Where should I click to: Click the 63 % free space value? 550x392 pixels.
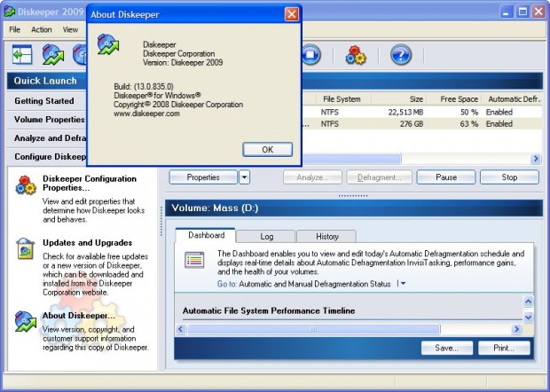pyautogui.click(x=469, y=124)
